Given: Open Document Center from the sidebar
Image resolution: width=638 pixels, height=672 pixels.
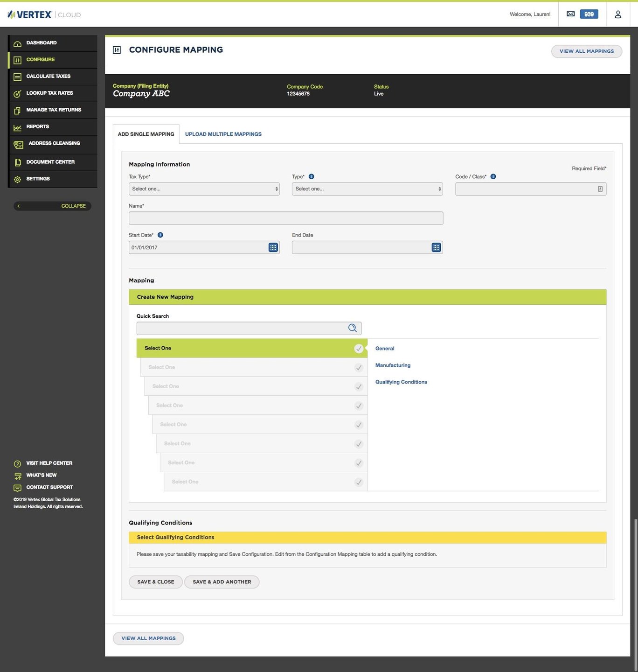Looking at the screenshot, I should click(x=53, y=162).
